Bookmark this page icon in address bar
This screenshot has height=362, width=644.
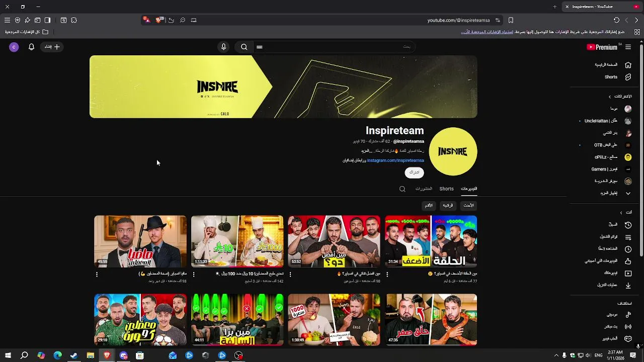[x=511, y=20]
